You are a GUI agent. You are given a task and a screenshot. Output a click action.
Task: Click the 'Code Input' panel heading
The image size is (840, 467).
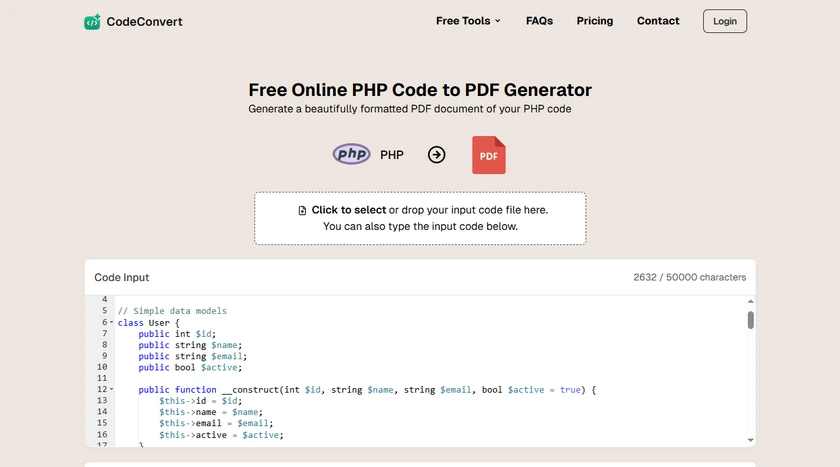122,277
